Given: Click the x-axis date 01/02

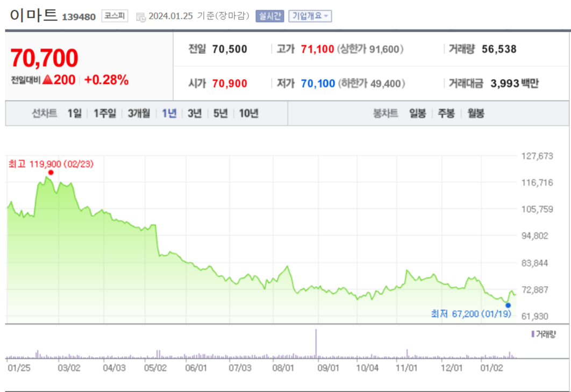Looking at the screenshot, I should pos(491,368).
